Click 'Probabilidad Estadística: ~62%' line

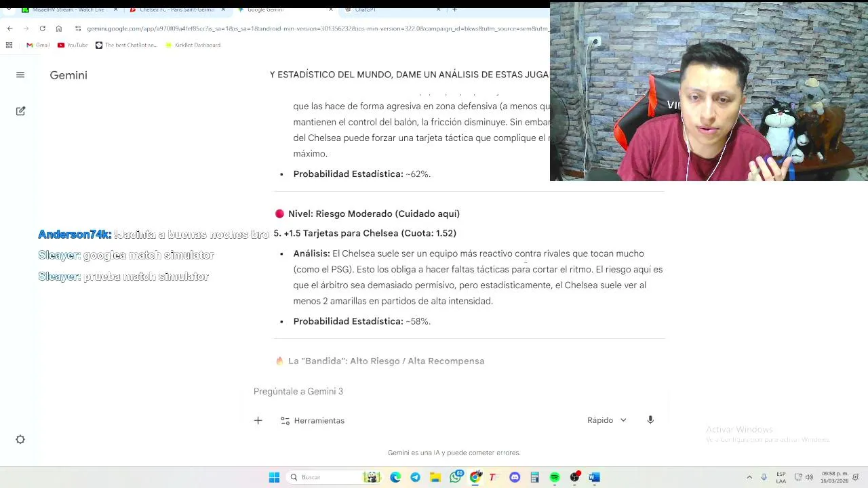coord(362,174)
